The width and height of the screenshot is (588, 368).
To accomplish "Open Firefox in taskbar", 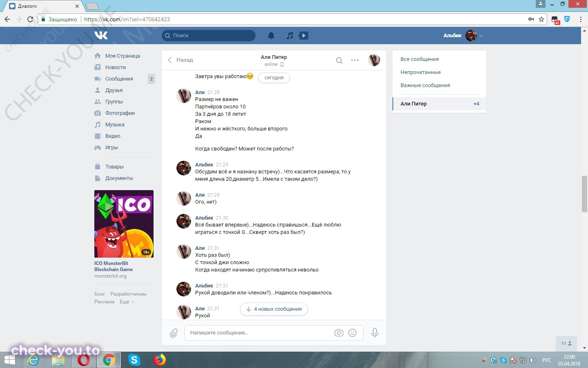I will coord(160,360).
